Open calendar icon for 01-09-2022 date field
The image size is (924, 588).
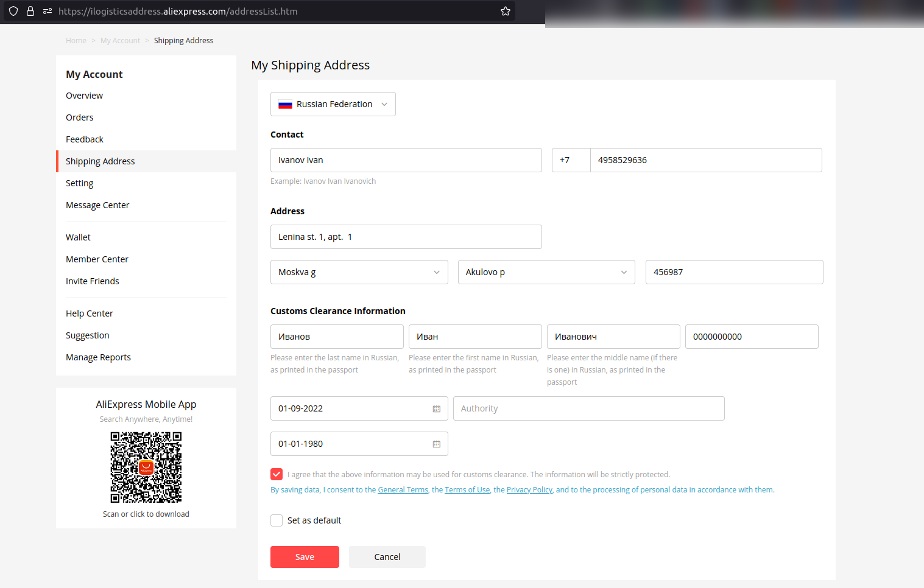437,408
